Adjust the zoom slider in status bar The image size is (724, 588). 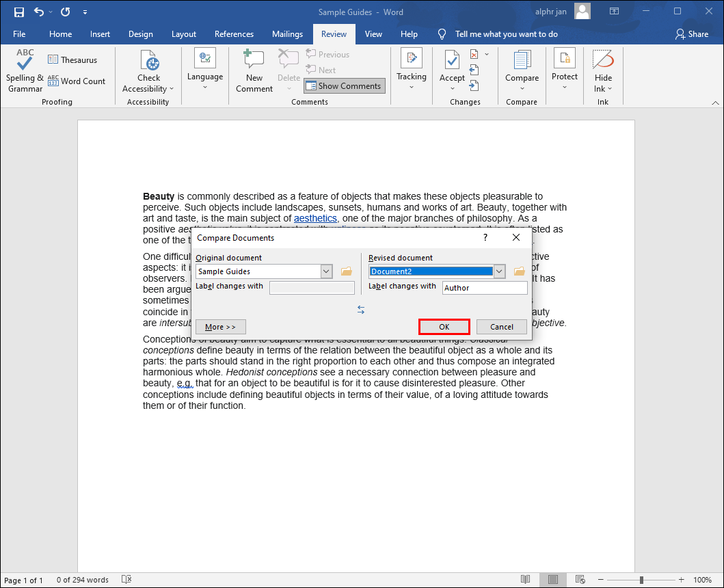coord(641,580)
